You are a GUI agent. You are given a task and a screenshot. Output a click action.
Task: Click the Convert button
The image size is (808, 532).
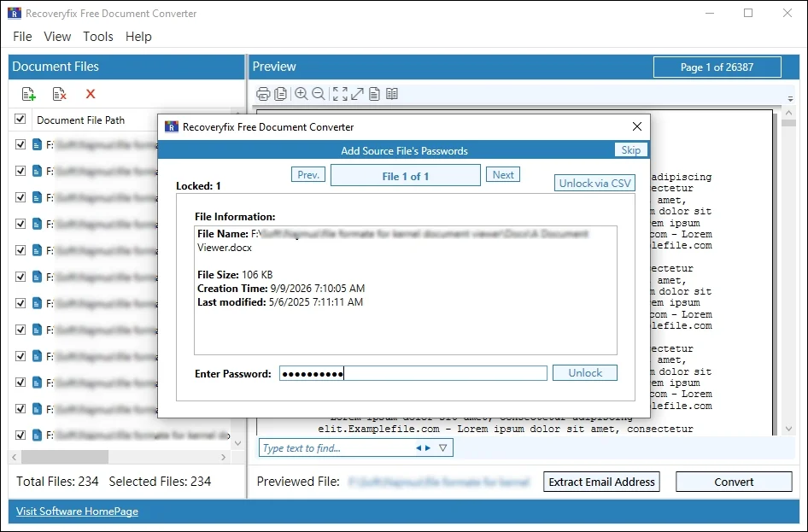tap(734, 482)
